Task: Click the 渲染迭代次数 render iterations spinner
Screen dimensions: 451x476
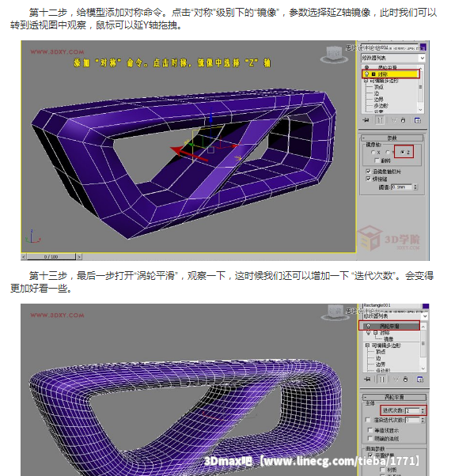Action: click(x=423, y=420)
